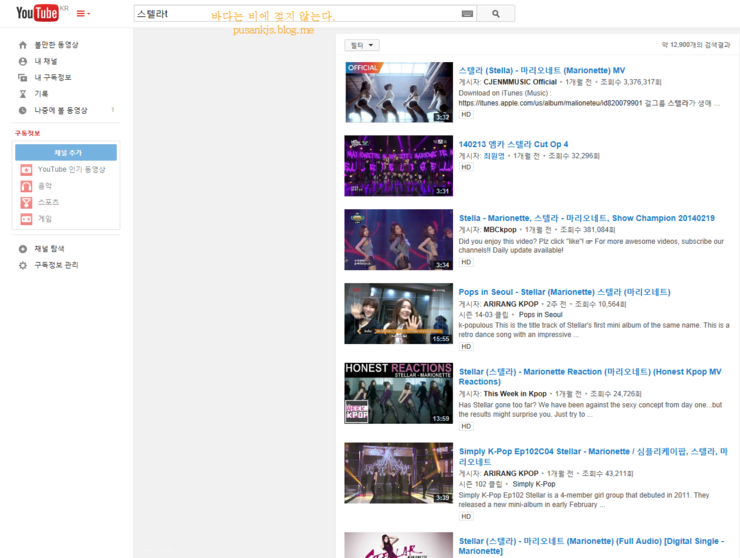The width and height of the screenshot is (740, 558).
Task: Play the OFFICIAL Marionette MV thumbnail
Action: coord(399,93)
